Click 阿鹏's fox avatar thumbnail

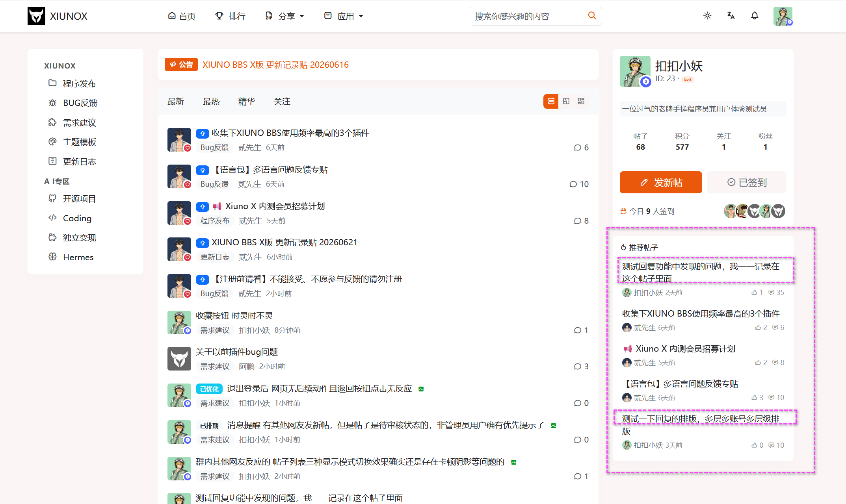pos(179,359)
